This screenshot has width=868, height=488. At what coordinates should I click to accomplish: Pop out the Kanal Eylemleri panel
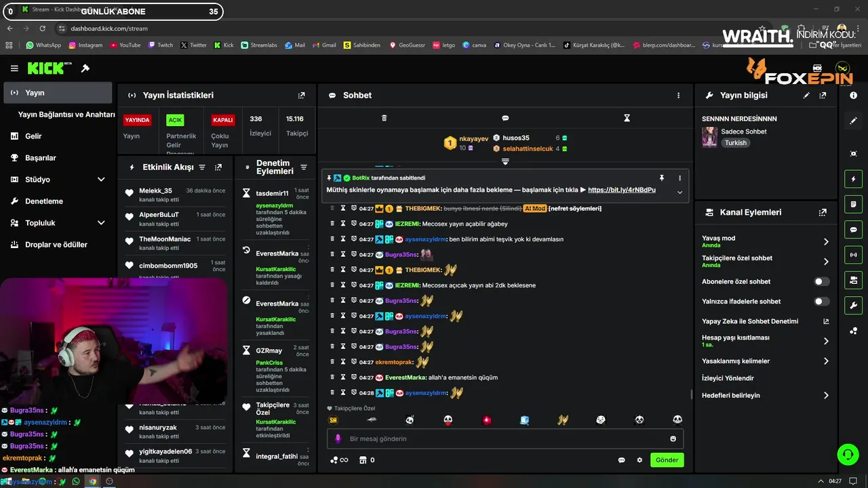coord(823,212)
